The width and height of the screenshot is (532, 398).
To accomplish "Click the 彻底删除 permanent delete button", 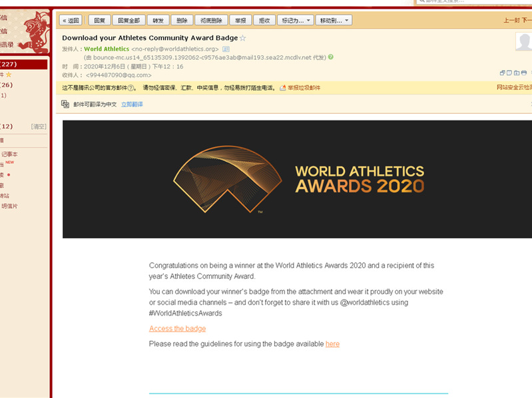I will pyautogui.click(x=212, y=21).
